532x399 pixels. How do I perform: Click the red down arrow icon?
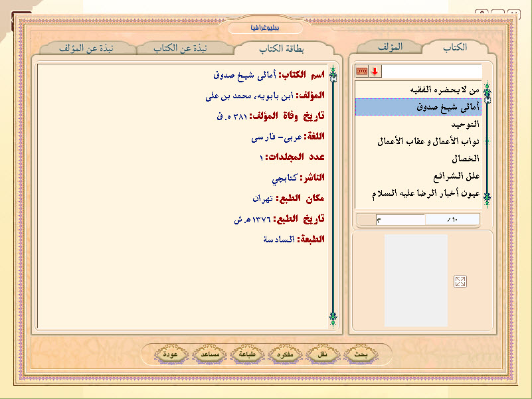click(375, 72)
